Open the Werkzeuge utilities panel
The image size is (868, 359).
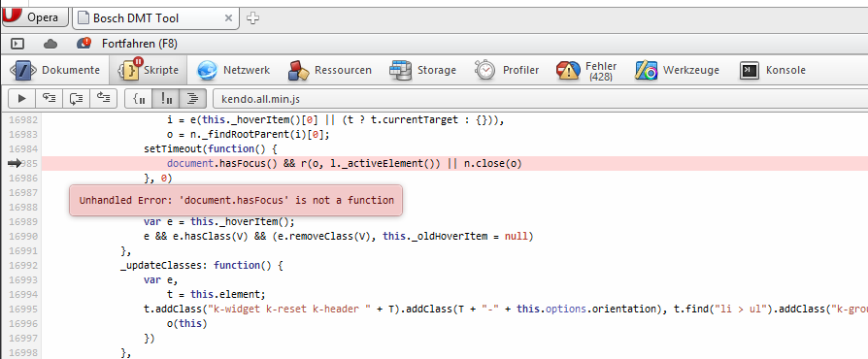(677, 70)
